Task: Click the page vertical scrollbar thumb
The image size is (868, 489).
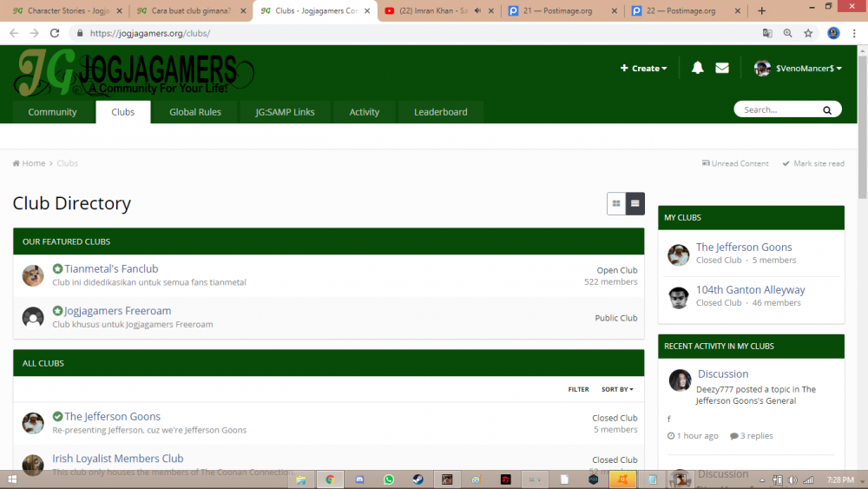Action: 863,126
